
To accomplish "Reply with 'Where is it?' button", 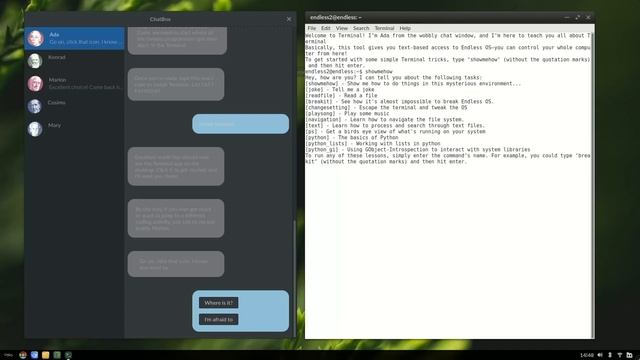I will (219, 303).
